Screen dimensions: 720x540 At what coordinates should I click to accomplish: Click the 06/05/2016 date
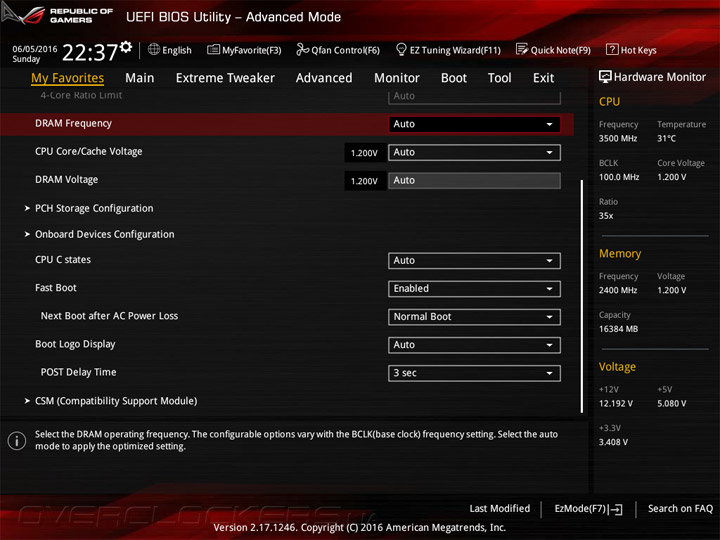[x=34, y=49]
